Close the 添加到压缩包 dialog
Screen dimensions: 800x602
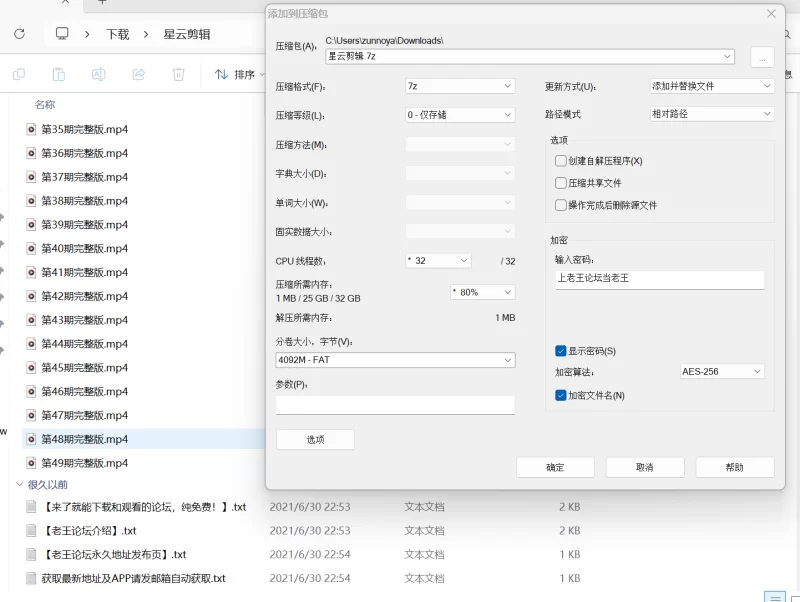[771, 14]
